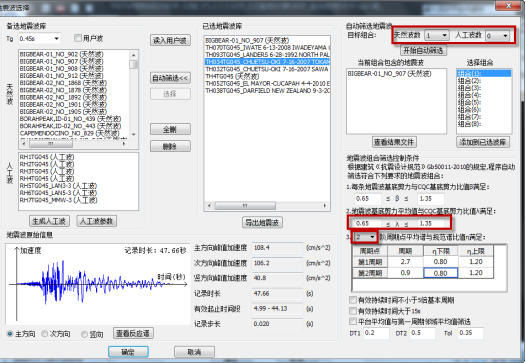The height and width of the screenshot is (363, 526).
Task: Click the 添加到已选波库 button
Action: tap(483, 142)
